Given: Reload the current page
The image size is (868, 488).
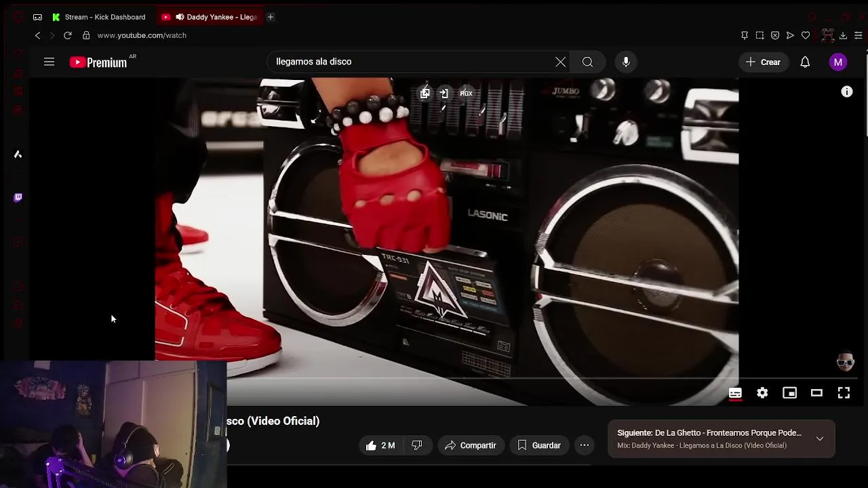Looking at the screenshot, I should click(x=67, y=35).
